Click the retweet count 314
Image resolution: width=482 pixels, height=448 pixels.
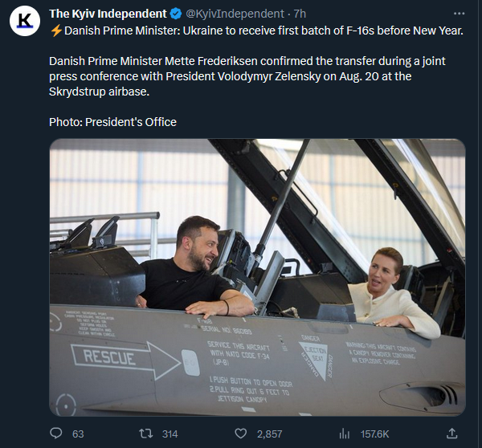[170, 434]
